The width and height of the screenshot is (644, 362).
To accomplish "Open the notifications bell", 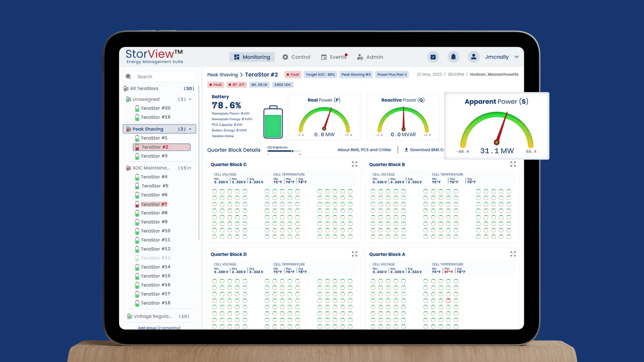I will (x=453, y=57).
